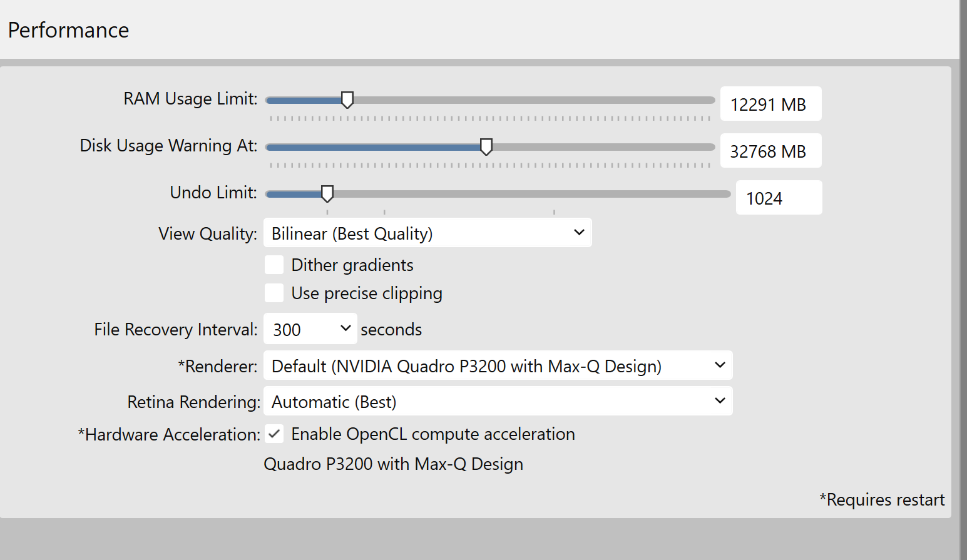The image size is (967, 560).
Task: Click the seconds label beside the recovery interval
Action: (391, 329)
